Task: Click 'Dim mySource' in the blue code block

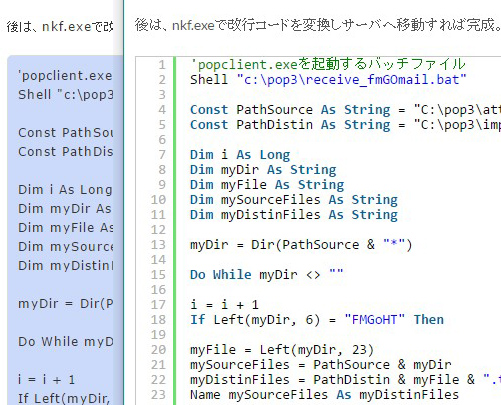Action: tap(66, 247)
